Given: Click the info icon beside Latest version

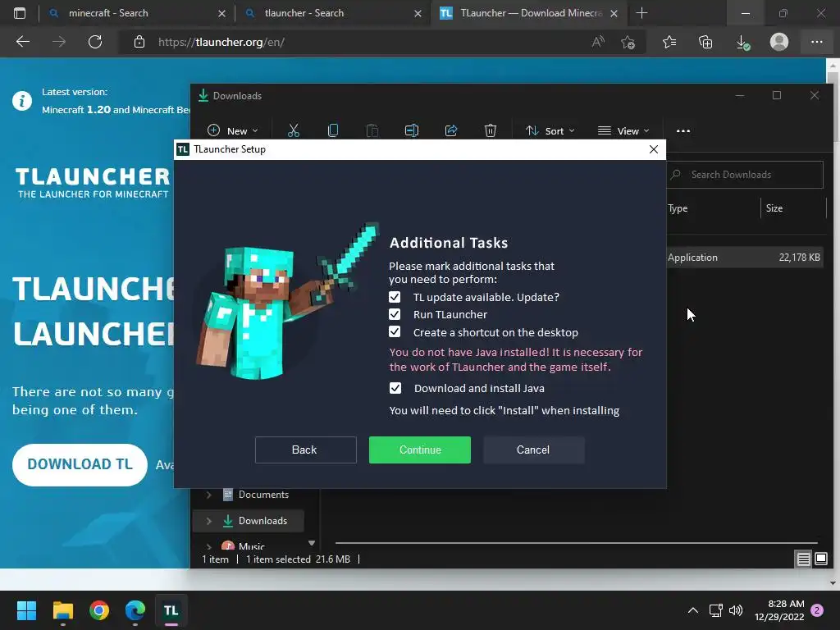Looking at the screenshot, I should (22, 101).
